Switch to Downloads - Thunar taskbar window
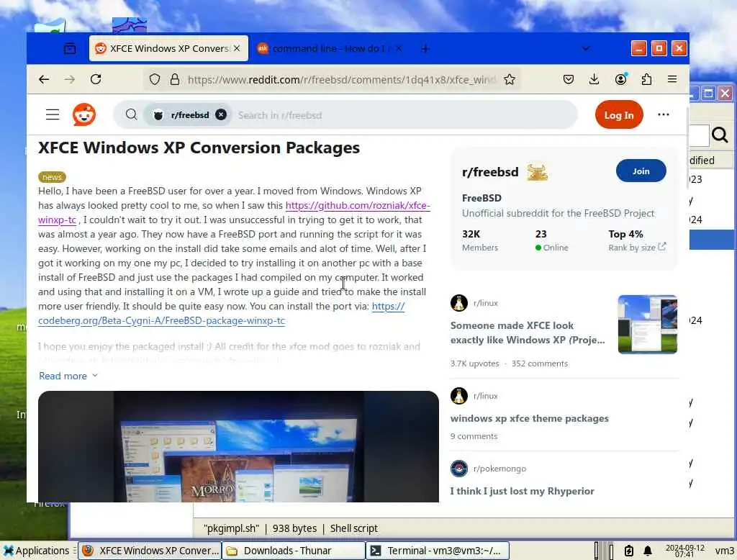Screen dimensions: 737x560 pyautogui.click(x=294, y=551)
